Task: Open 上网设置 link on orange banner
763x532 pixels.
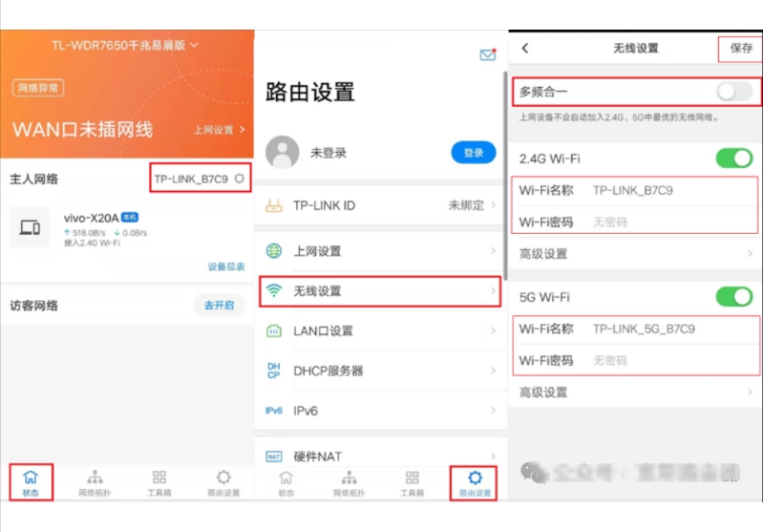Action: pyautogui.click(x=219, y=130)
